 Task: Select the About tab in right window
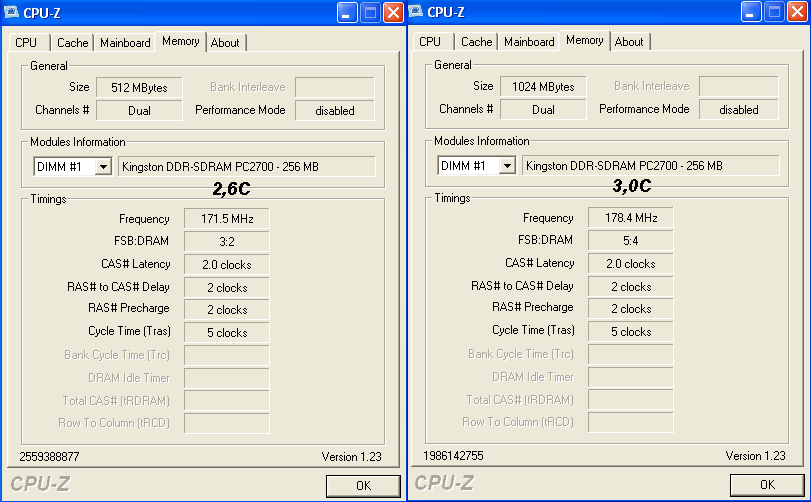[x=629, y=42]
